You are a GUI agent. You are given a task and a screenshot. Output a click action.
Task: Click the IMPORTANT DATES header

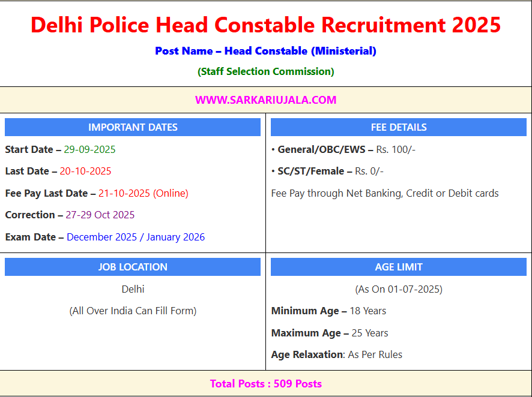[133, 127]
